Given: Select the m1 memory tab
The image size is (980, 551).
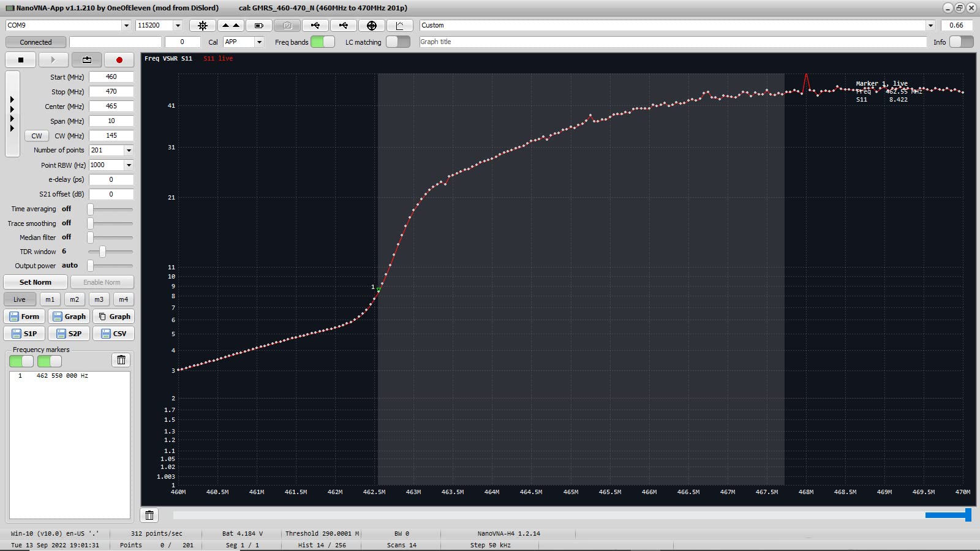Looking at the screenshot, I should coord(50,299).
